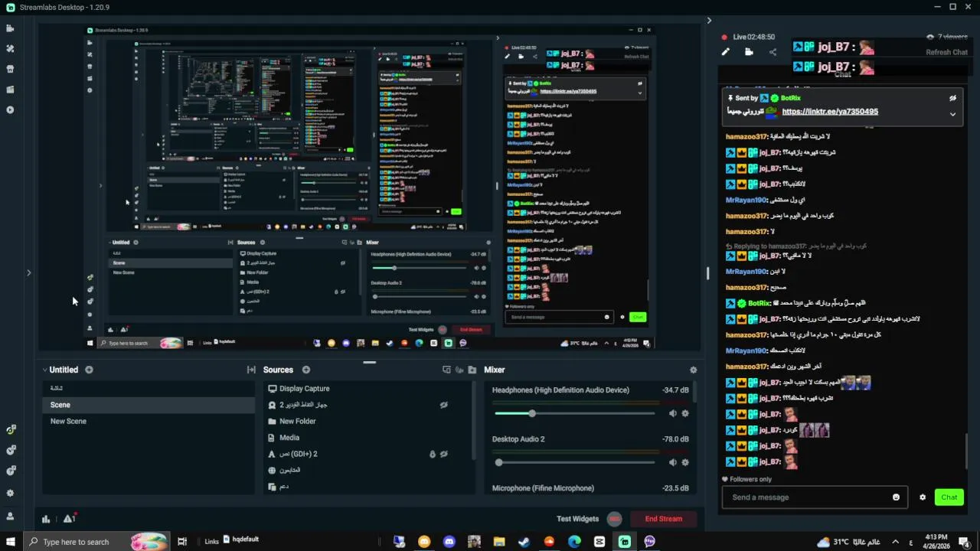Select New Scene in scenes list
This screenshot has width=980, height=551.
pos(148,421)
